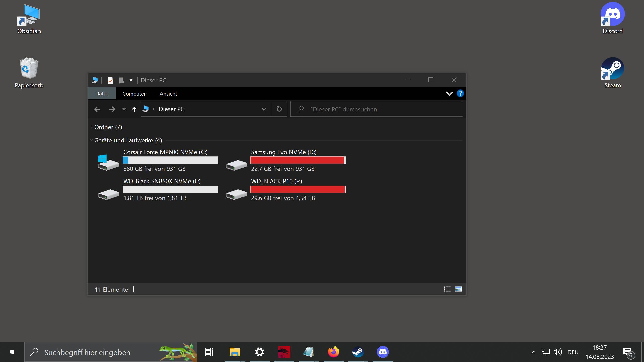Switch to details view in the status bar

point(447,289)
